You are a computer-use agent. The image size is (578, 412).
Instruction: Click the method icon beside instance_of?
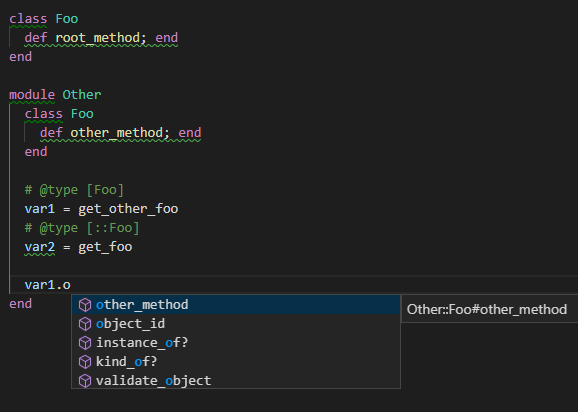[x=85, y=343]
